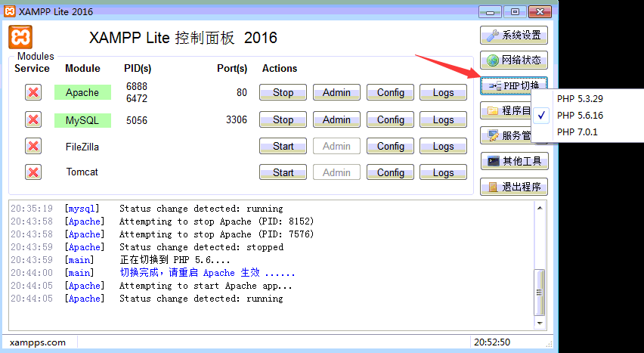This screenshot has height=353, width=644.
Task: Click the Apache module label
Action: [82, 92]
